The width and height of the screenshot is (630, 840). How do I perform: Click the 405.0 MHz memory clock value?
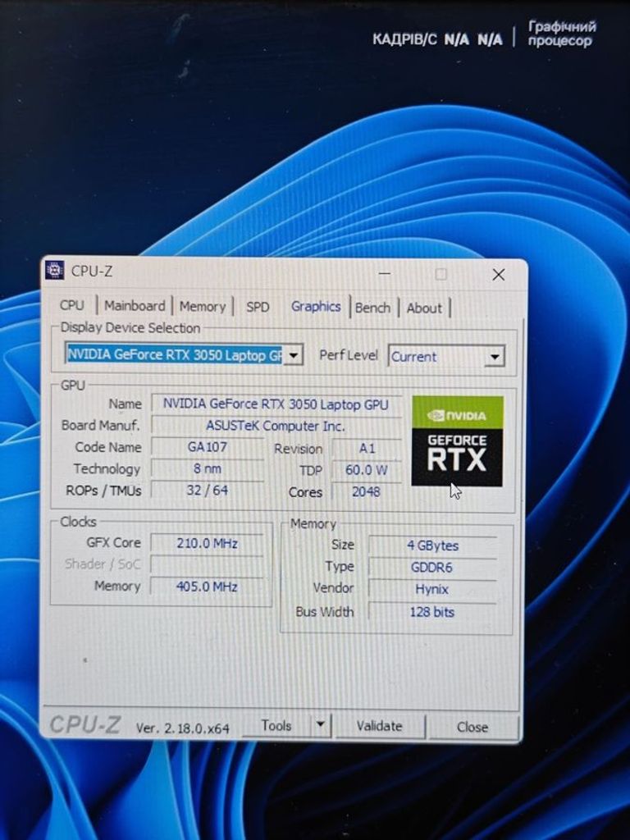[208, 587]
